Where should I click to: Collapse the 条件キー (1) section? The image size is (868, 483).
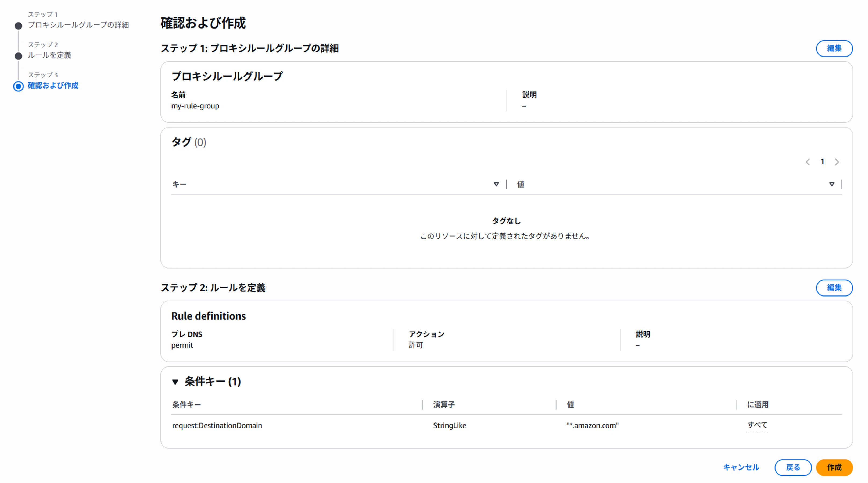pyautogui.click(x=175, y=382)
